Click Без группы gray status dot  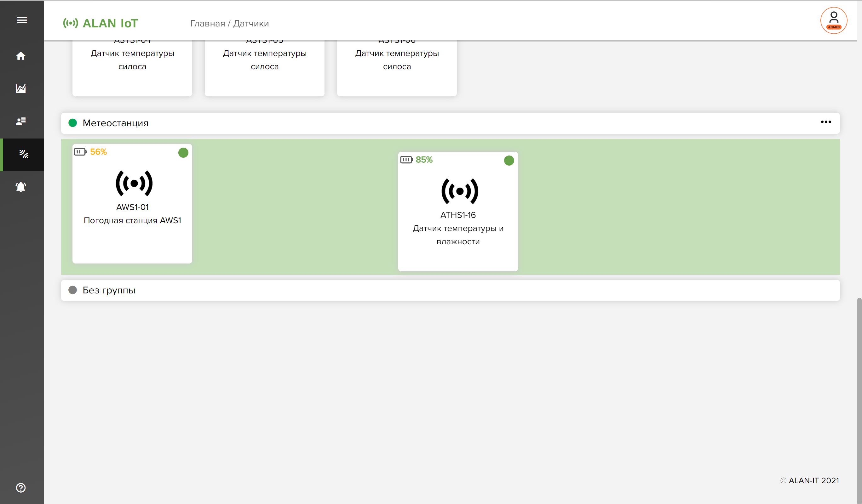pyautogui.click(x=72, y=290)
